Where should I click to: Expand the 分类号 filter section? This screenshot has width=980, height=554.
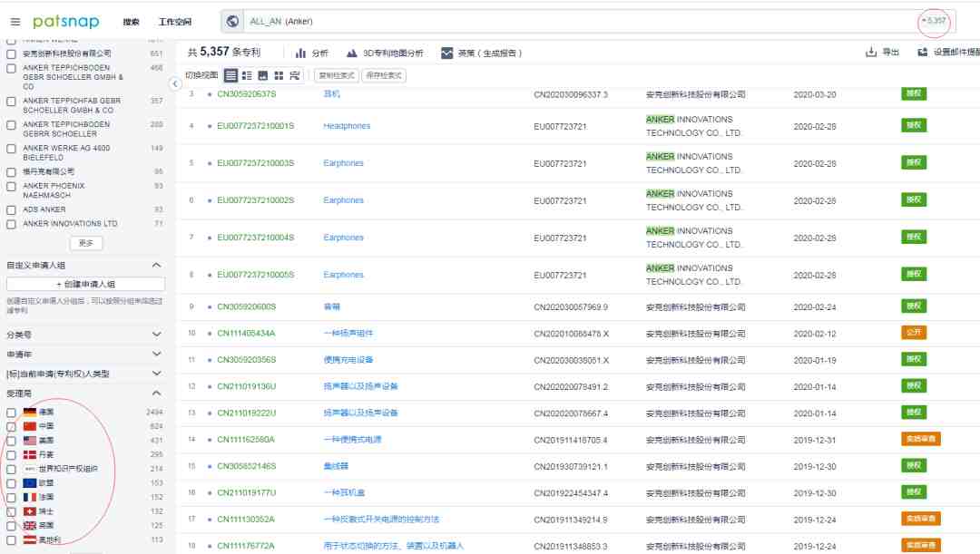(156, 335)
